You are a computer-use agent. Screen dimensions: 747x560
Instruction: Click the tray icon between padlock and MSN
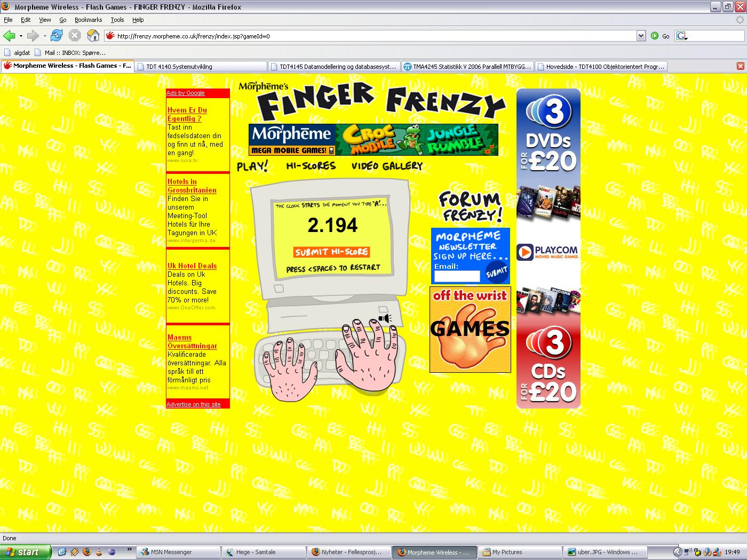(707, 552)
